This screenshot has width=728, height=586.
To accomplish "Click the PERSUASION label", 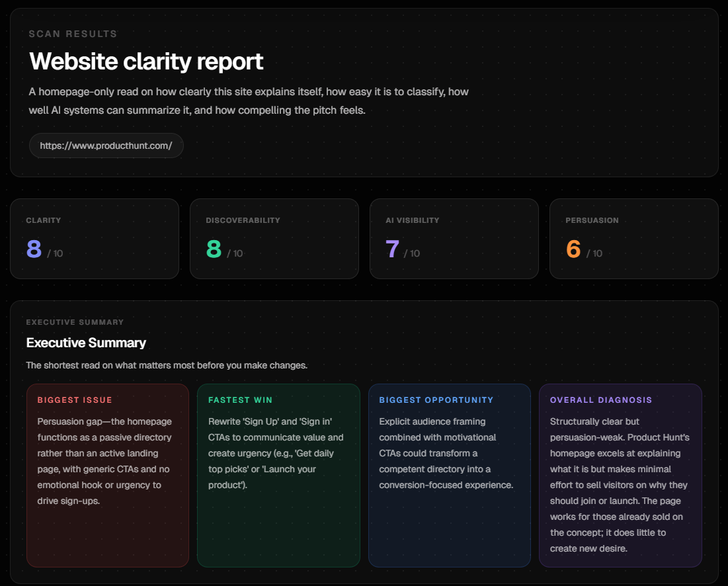I will pyautogui.click(x=592, y=220).
